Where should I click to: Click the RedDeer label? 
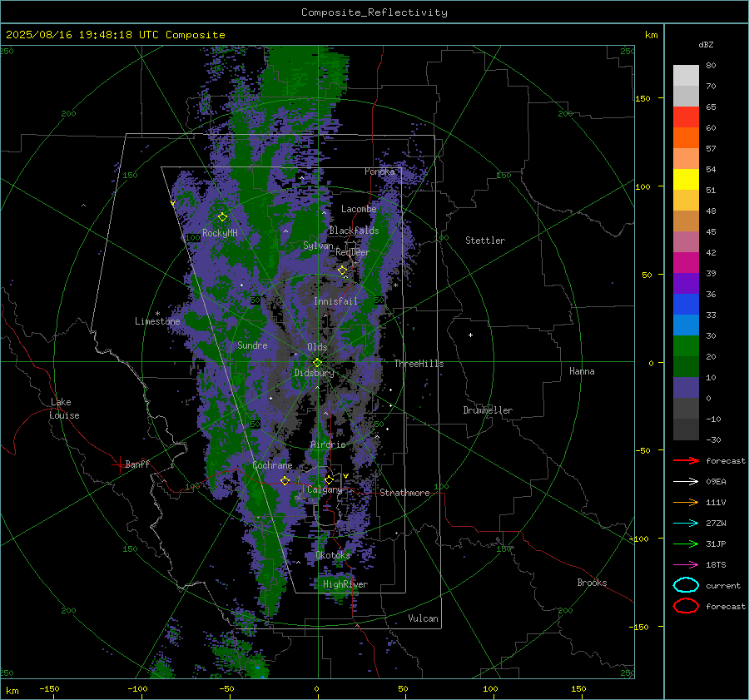click(x=353, y=252)
